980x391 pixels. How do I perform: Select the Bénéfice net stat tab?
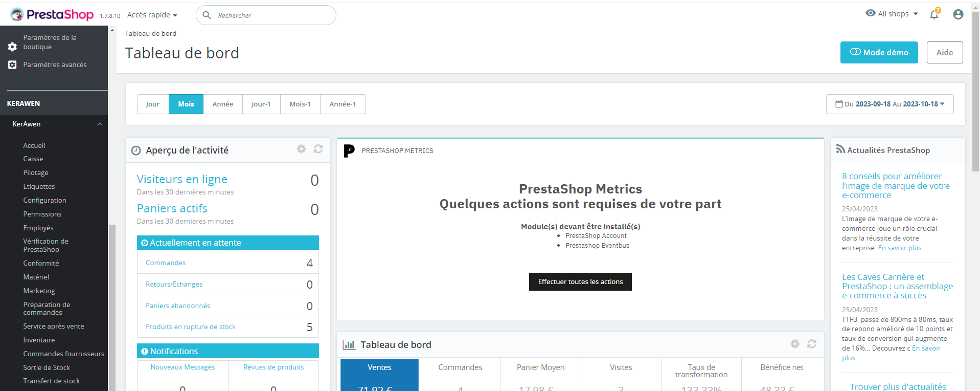782,375
